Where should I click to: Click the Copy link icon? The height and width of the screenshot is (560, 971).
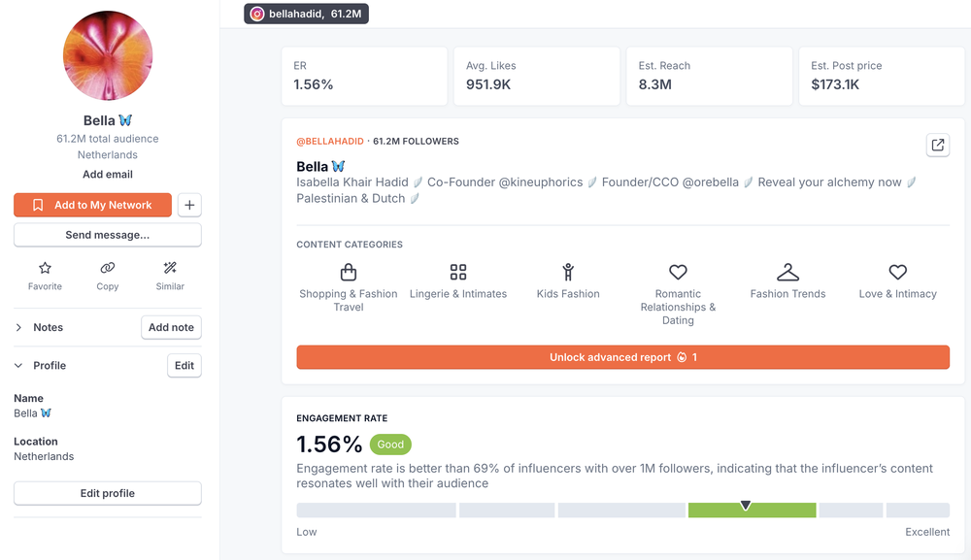(107, 268)
